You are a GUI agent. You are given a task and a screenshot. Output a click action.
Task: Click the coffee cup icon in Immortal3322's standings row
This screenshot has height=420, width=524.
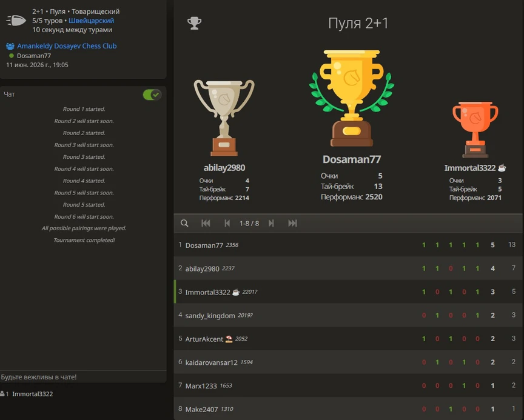(236, 292)
